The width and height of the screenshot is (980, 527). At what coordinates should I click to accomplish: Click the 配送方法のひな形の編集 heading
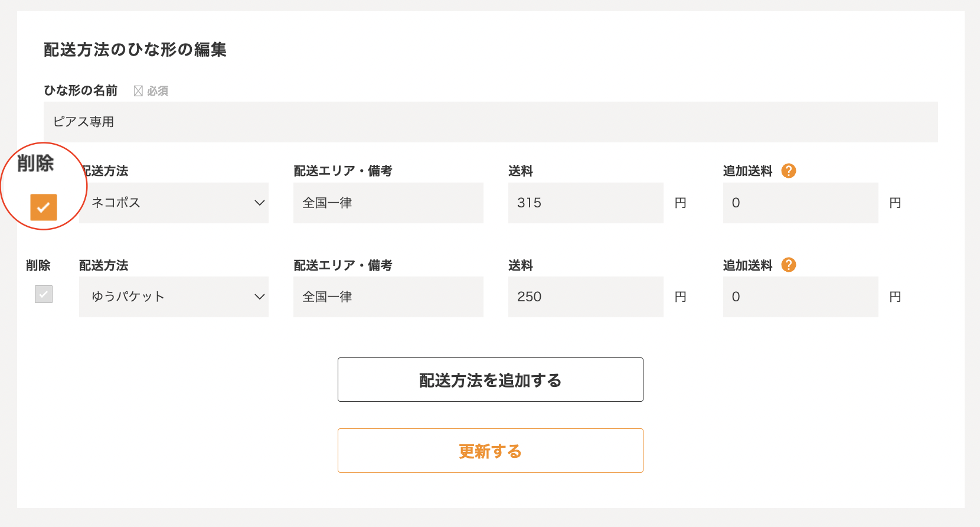pos(135,50)
